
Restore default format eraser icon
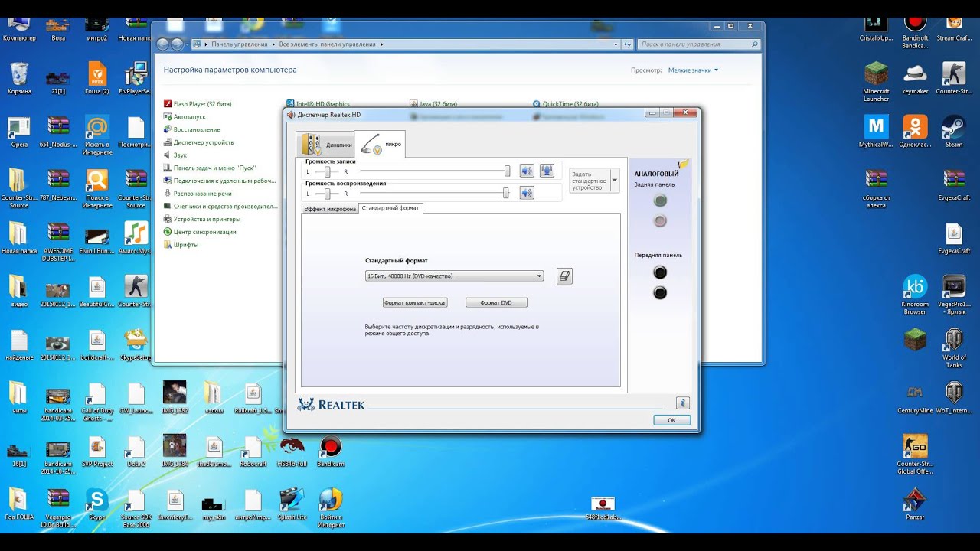(x=564, y=276)
